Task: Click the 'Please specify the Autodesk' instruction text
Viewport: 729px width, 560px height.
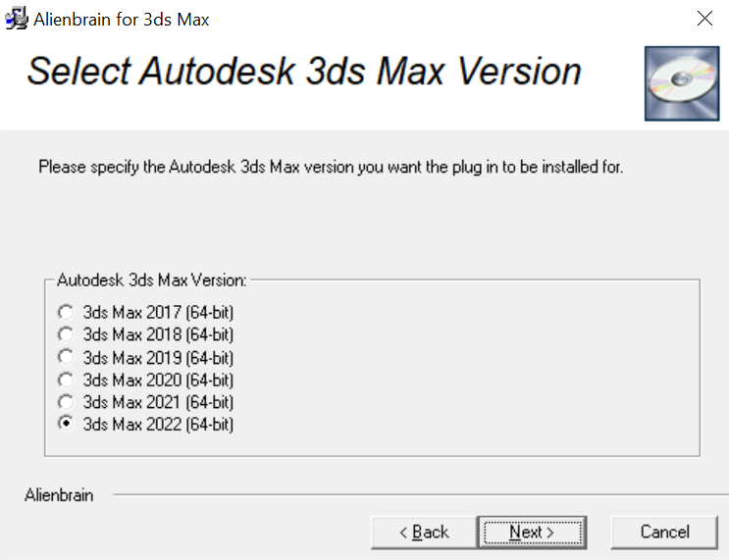Action: [331, 167]
